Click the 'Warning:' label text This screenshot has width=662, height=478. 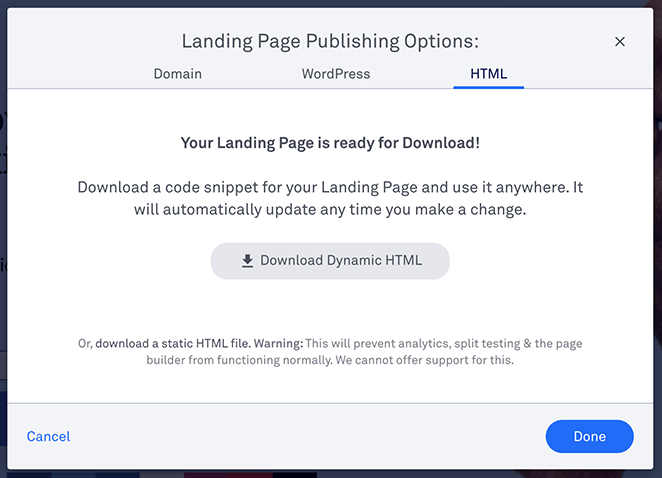click(x=278, y=343)
